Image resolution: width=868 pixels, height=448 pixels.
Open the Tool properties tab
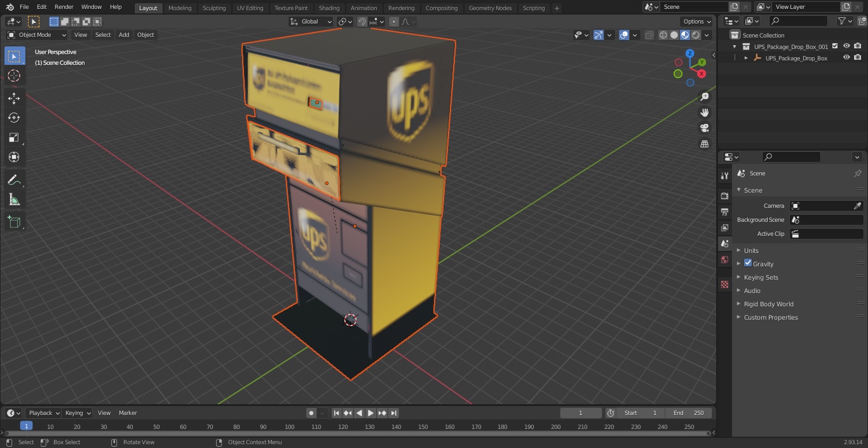tap(724, 175)
